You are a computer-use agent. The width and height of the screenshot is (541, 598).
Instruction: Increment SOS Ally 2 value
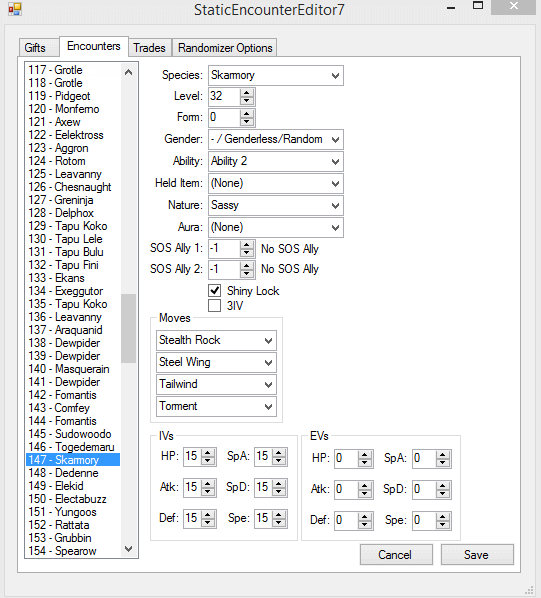point(247,266)
